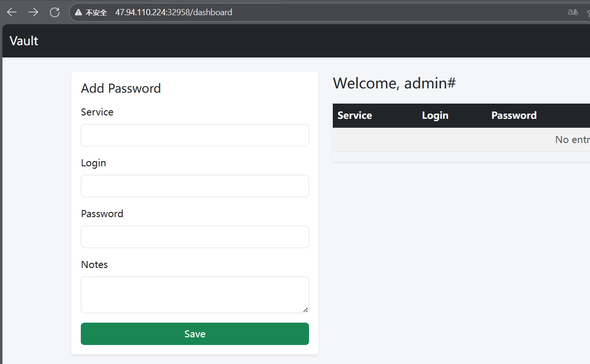Click the Vault brand in navbar
This screenshot has width=590, height=364.
pyautogui.click(x=24, y=41)
